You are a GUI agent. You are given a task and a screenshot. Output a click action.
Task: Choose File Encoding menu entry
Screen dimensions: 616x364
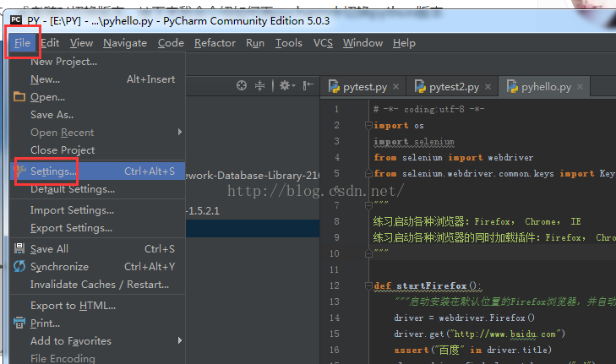97,358
